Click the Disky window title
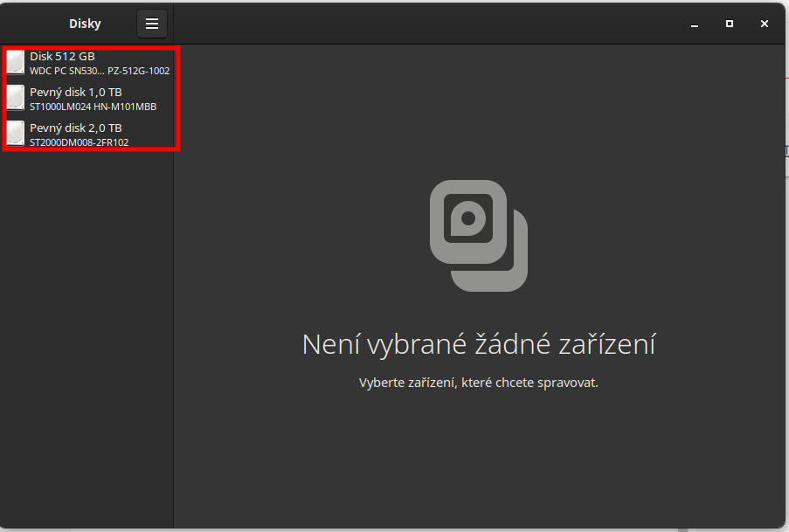The width and height of the screenshot is (789, 532). click(x=85, y=24)
